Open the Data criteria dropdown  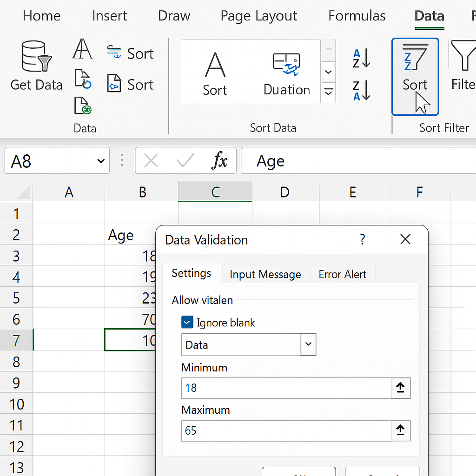point(308,344)
